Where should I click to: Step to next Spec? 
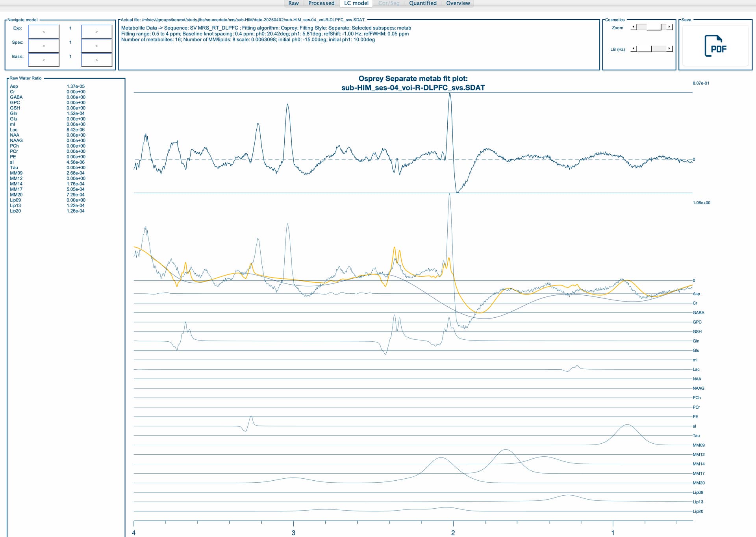96,46
